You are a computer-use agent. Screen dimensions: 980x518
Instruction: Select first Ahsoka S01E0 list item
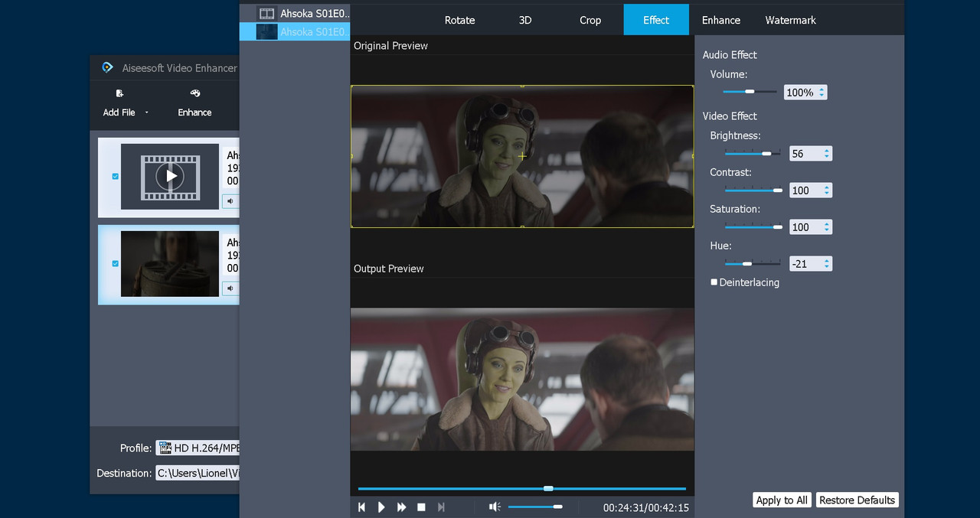point(295,13)
